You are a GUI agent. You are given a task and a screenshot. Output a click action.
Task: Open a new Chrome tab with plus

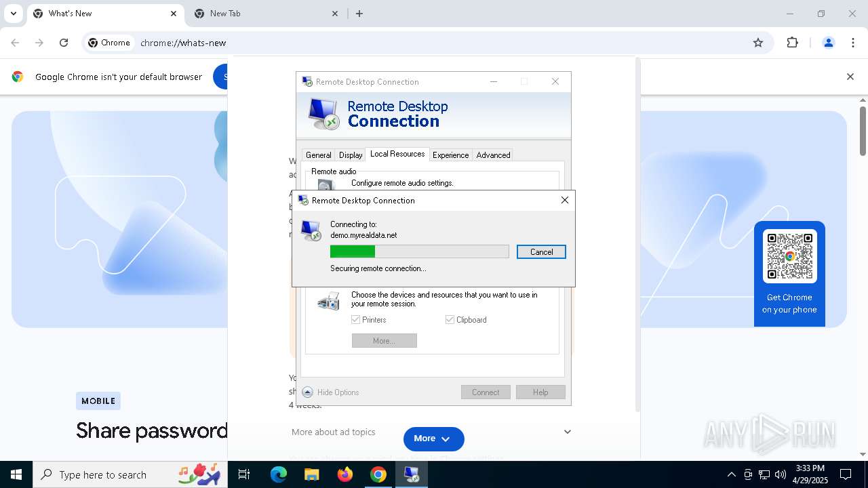359,14
